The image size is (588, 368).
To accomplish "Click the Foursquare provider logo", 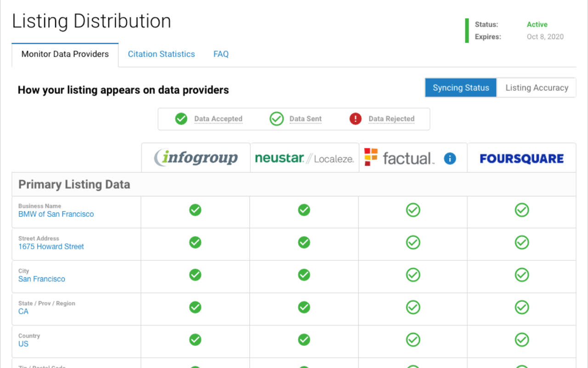I will click(521, 159).
